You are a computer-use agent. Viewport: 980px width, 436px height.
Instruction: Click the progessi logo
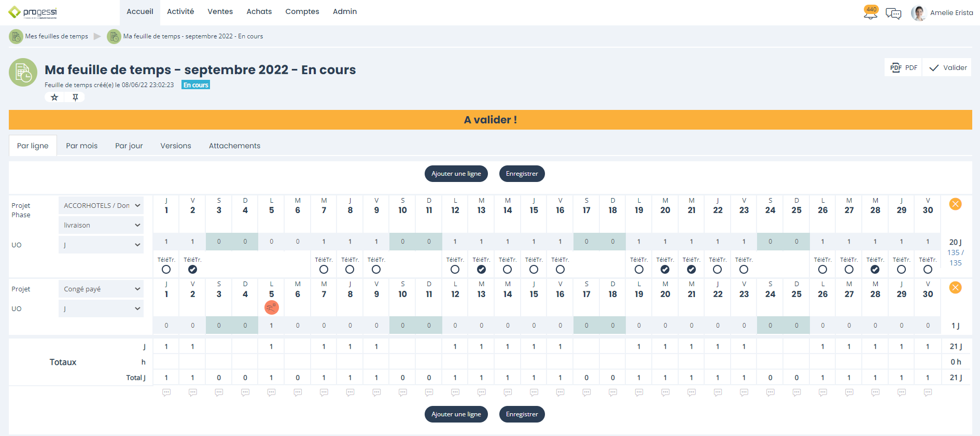pos(33,12)
